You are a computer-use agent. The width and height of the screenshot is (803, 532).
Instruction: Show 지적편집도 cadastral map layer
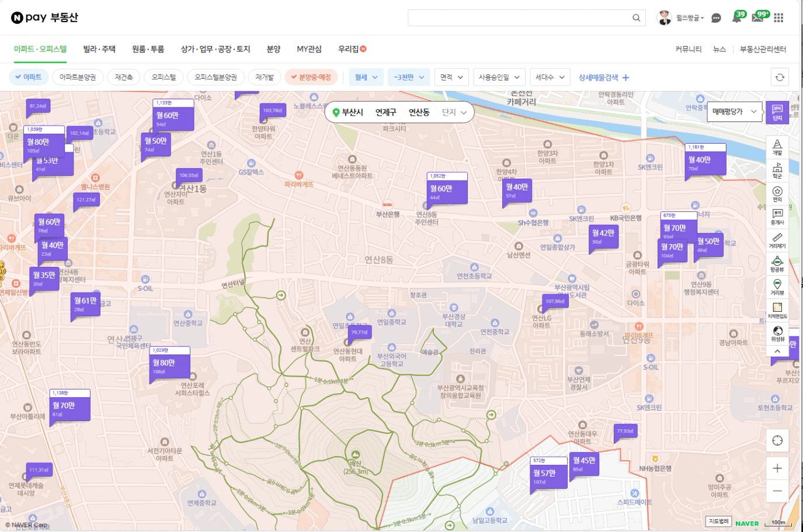click(x=777, y=310)
